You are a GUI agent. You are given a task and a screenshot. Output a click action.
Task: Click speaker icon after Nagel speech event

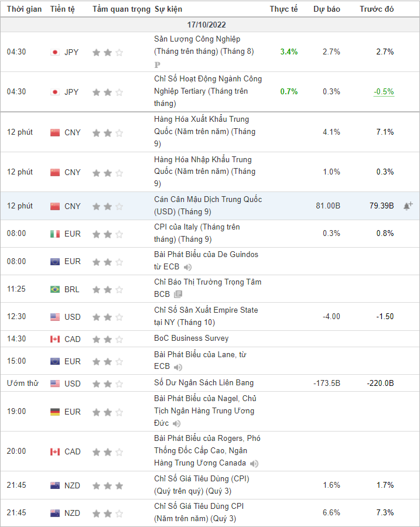tap(176, 423)
